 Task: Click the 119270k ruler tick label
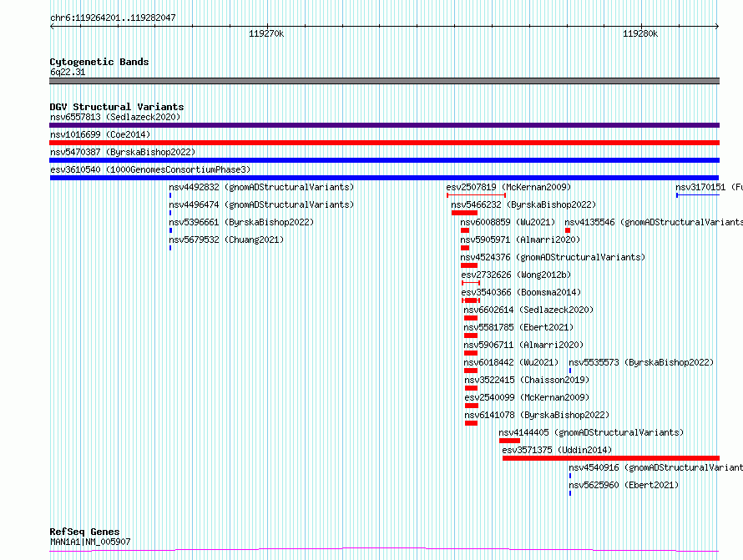coord(266,33)
